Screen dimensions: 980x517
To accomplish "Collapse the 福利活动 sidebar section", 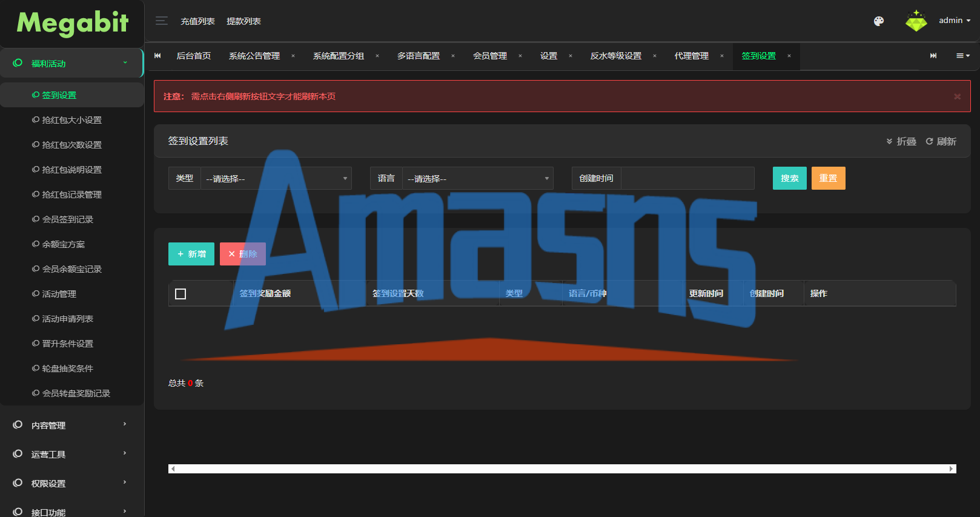I will tap(71, 63).
